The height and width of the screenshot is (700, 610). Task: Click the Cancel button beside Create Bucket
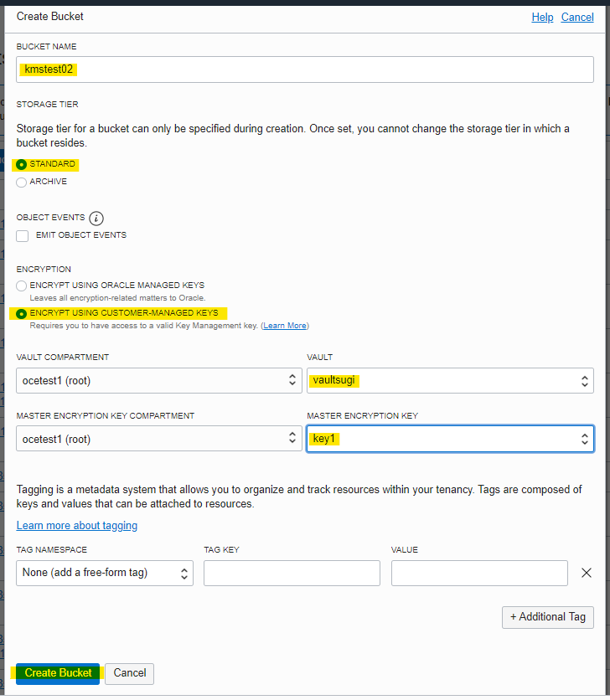130,673
